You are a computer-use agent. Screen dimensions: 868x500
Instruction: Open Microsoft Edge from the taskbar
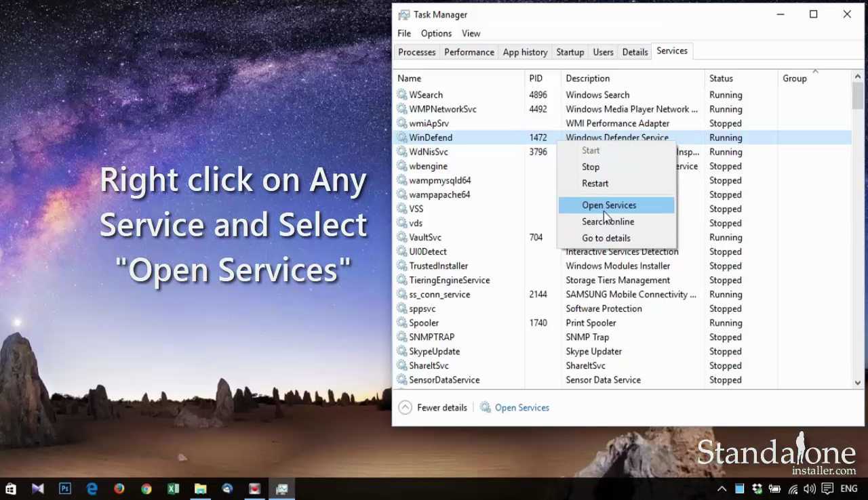92,488
